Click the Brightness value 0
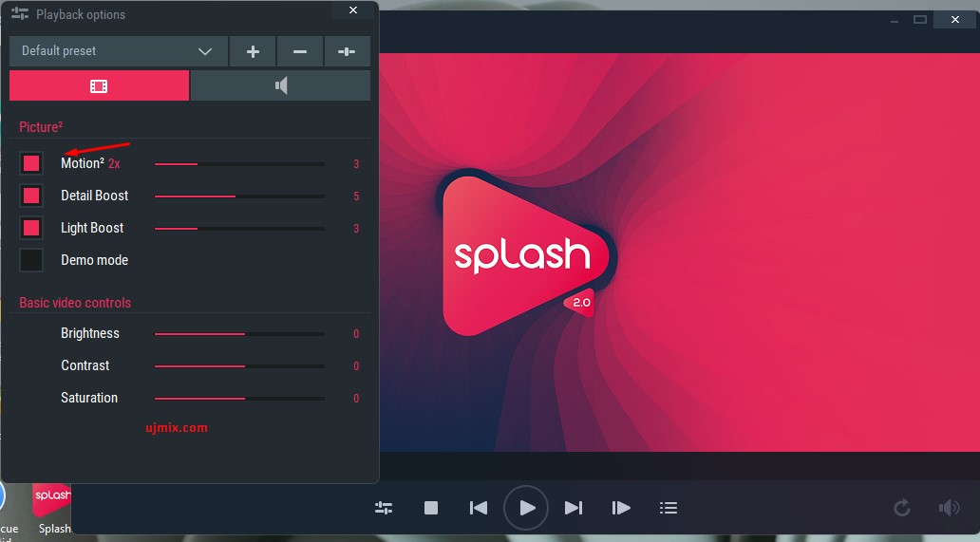The width and height of the screenshot is (980, 542). coord(356,334)
